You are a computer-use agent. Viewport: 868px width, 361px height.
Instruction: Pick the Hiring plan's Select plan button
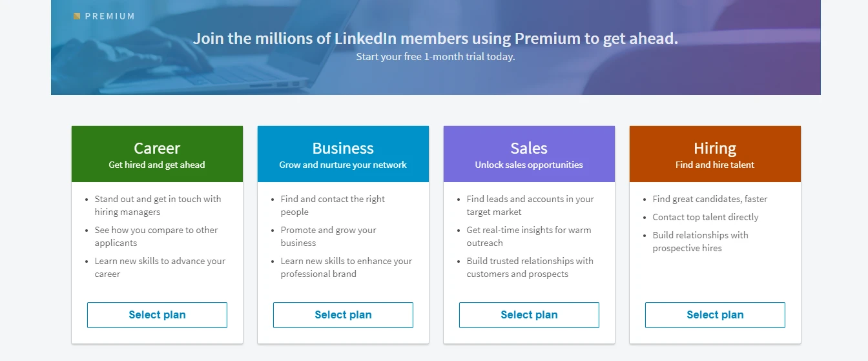tap(715, 315)
